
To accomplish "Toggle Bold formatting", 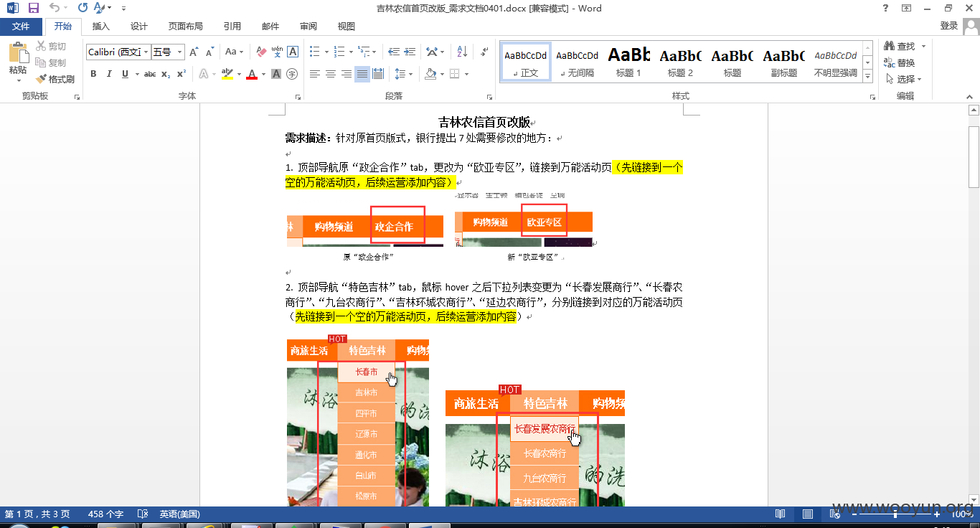I will (93, 74).
